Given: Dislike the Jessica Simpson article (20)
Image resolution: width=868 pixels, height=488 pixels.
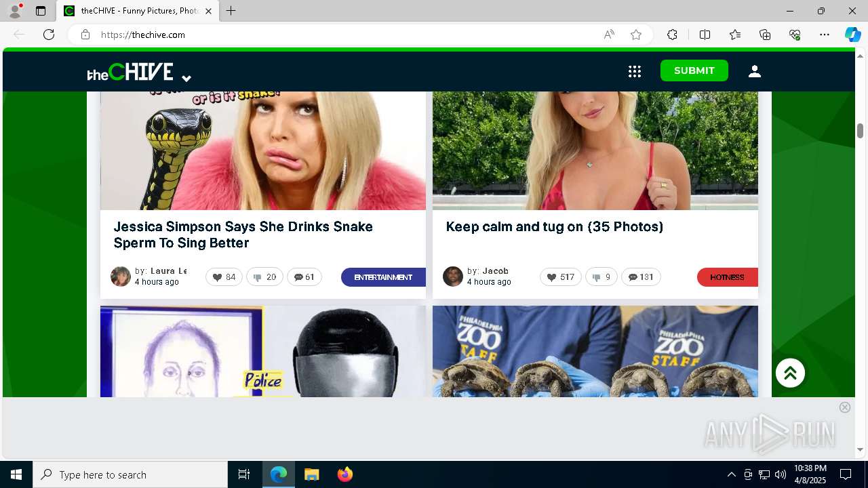Looking at the screenshot, I should pos(264,277).
